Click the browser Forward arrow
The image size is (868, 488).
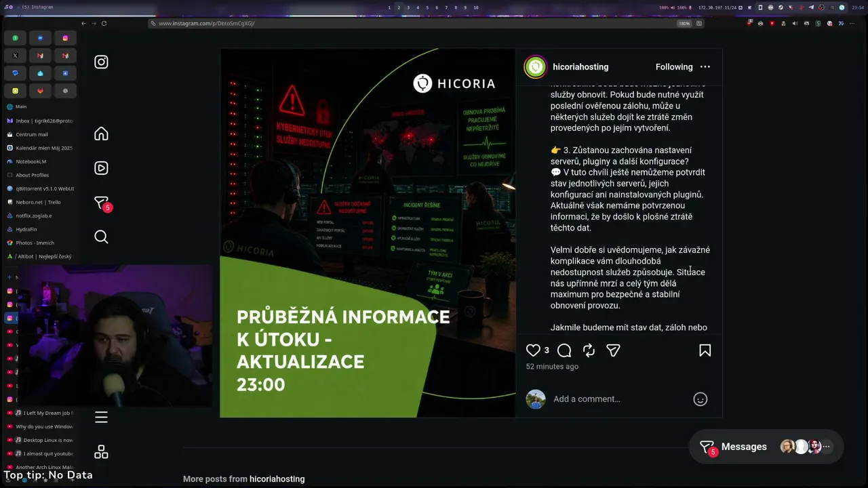pyautogui.click(x=94, y=23)
